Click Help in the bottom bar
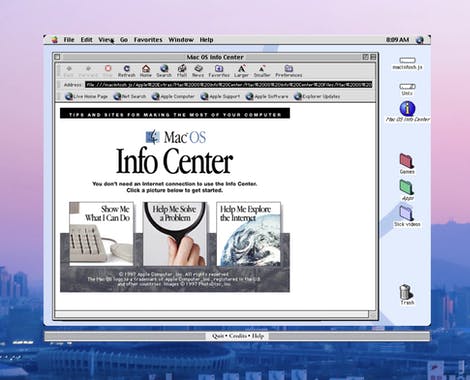Screen dimensions: 470x380 pyautogui.click(x=258, y=336)
